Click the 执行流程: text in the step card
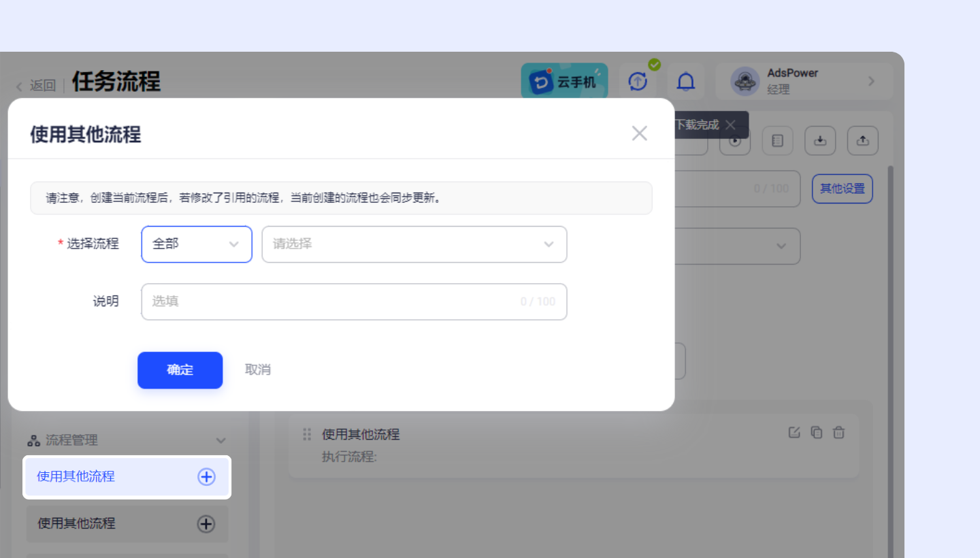Screen dimensions: 980x558 tap(349, 457)
